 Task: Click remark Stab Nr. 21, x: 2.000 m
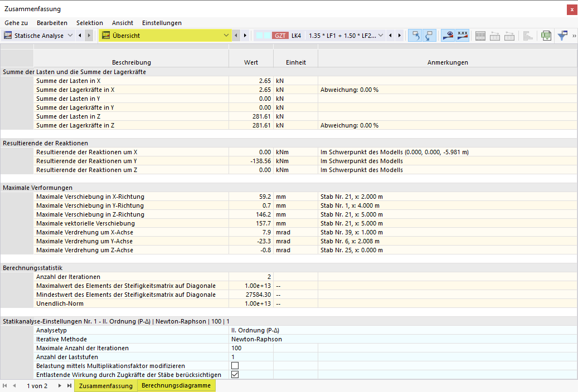click(x=352, y=197)
